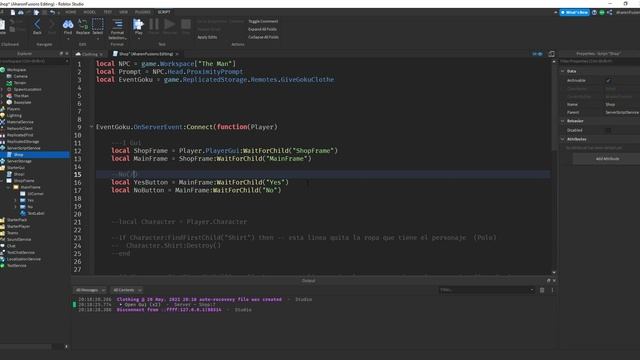Click the green collaborator avatar icon

coord(602,13)
